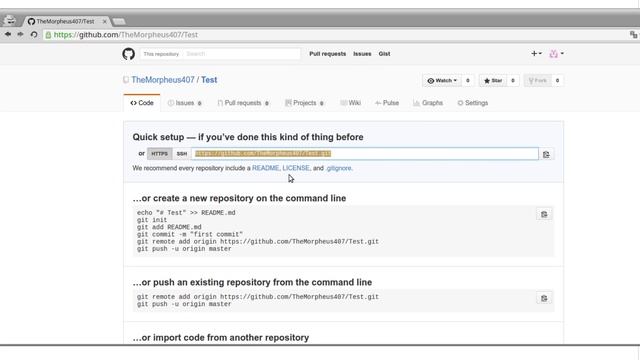This screenshot has width=640, height=360.
Task: Click the Watch count number
Action: pos(468,80)
